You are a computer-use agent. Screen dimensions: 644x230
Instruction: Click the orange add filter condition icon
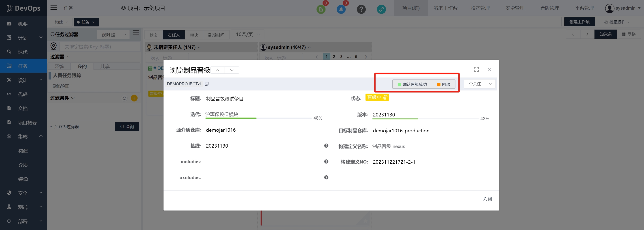pyautogui.click(x=134, y=98)
